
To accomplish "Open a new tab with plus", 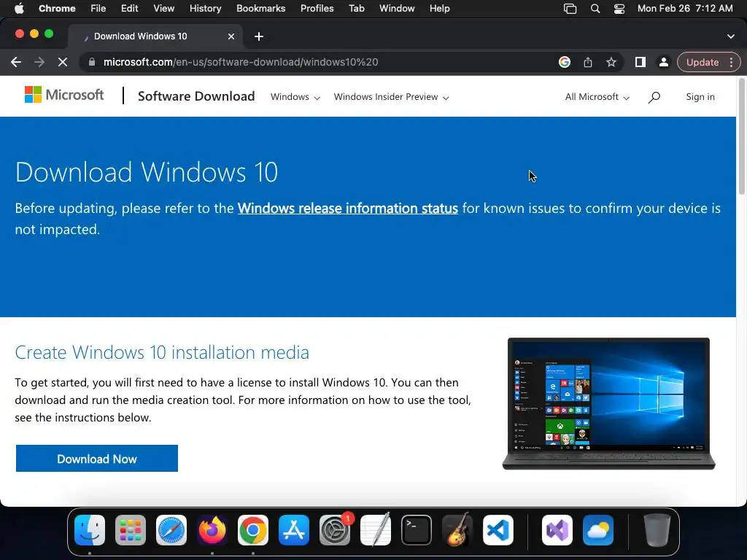I will tap(259, 36).
